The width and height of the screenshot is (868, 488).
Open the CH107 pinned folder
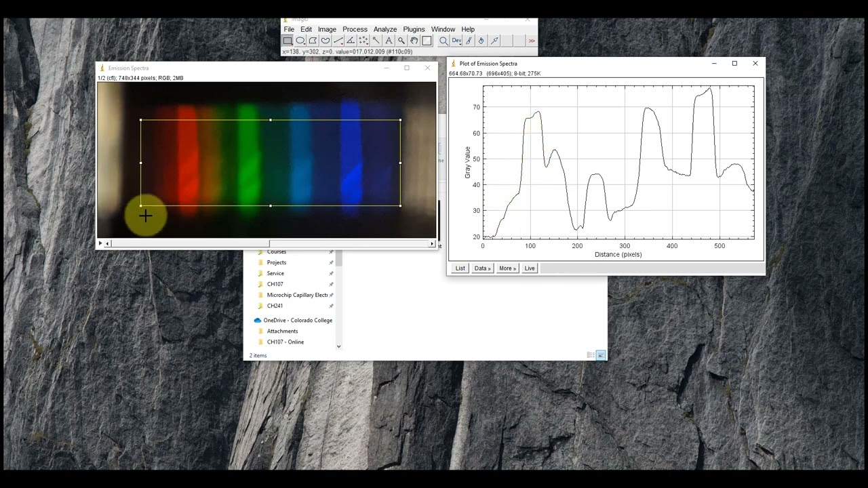[275, 284]
